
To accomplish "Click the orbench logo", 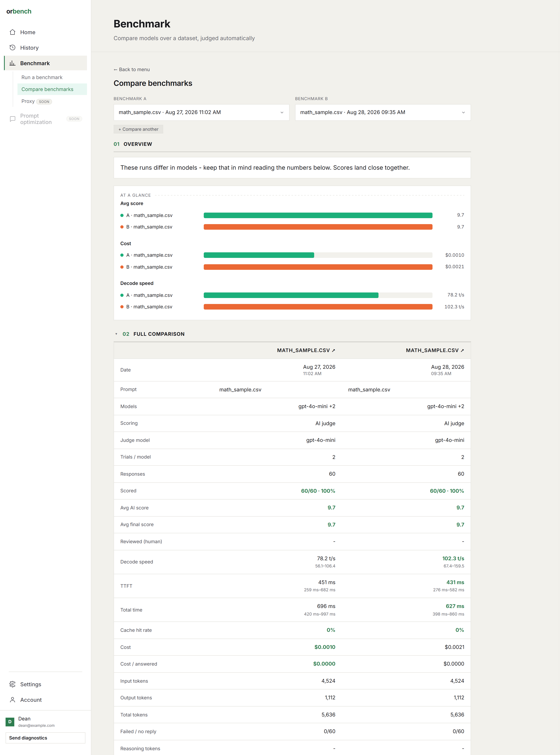I will tap(19, 11).
